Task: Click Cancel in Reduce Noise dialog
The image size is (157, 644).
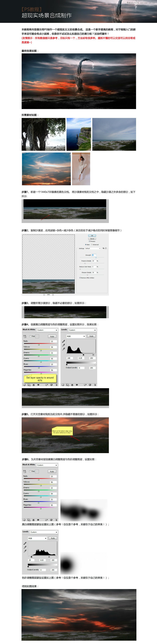Action: [92, 239]
